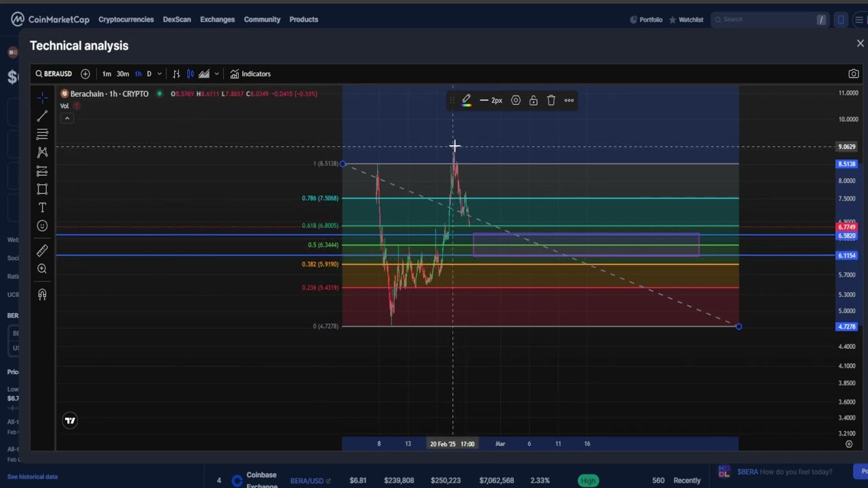Open See historical data link
The height and width of the screenshot is (488, 868).
coord(33,476)
